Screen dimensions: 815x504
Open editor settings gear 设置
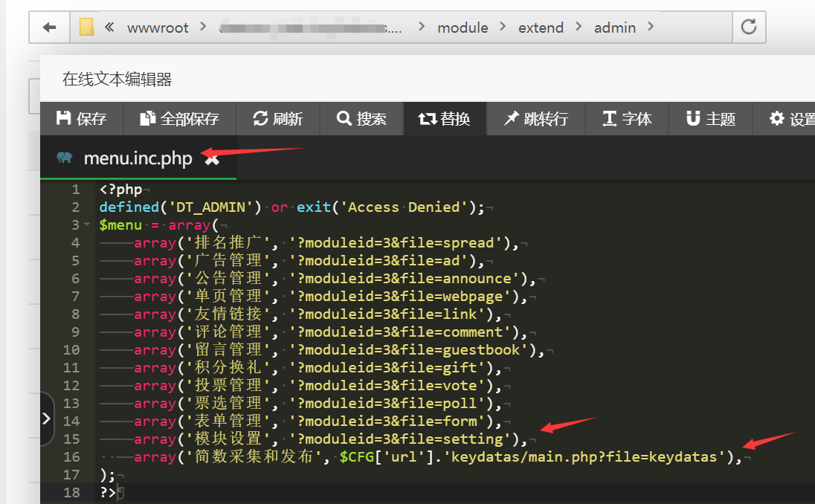tap(784, 118)
